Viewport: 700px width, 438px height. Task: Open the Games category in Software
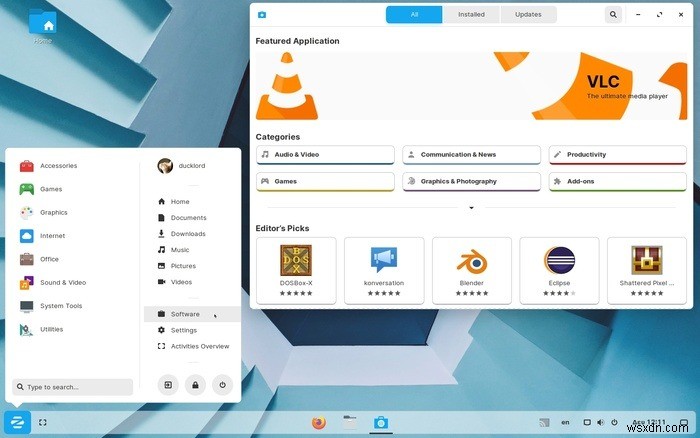click(325, 182)
